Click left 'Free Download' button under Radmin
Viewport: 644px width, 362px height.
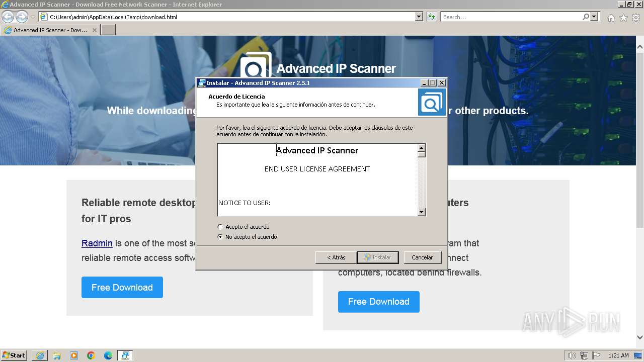click(x=122, y=287)
